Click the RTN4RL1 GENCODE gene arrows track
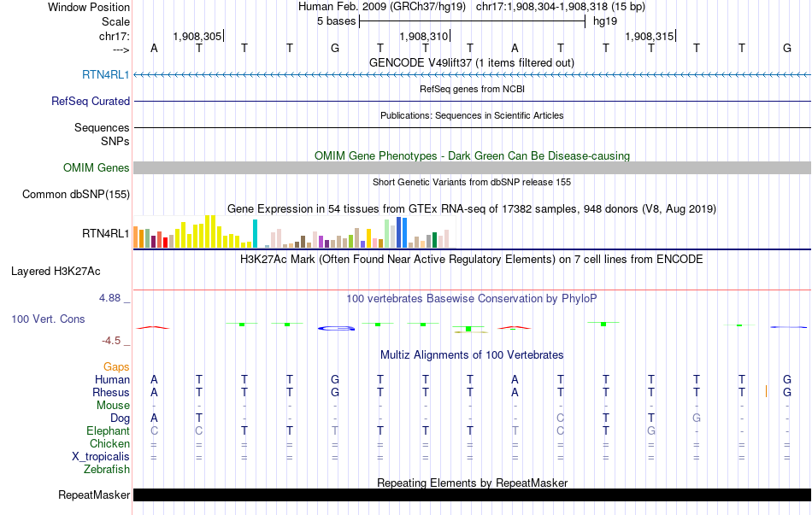 (x=472, y=75)
